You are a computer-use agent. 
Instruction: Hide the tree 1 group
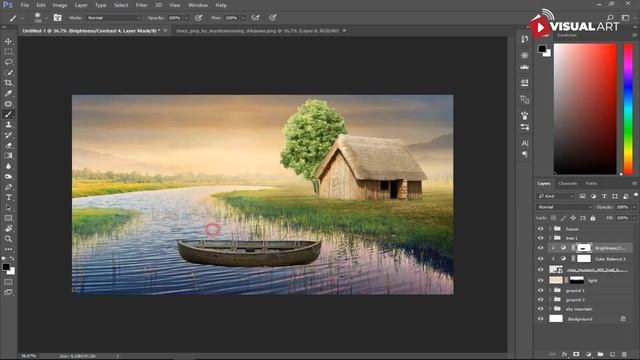[541, 238]
